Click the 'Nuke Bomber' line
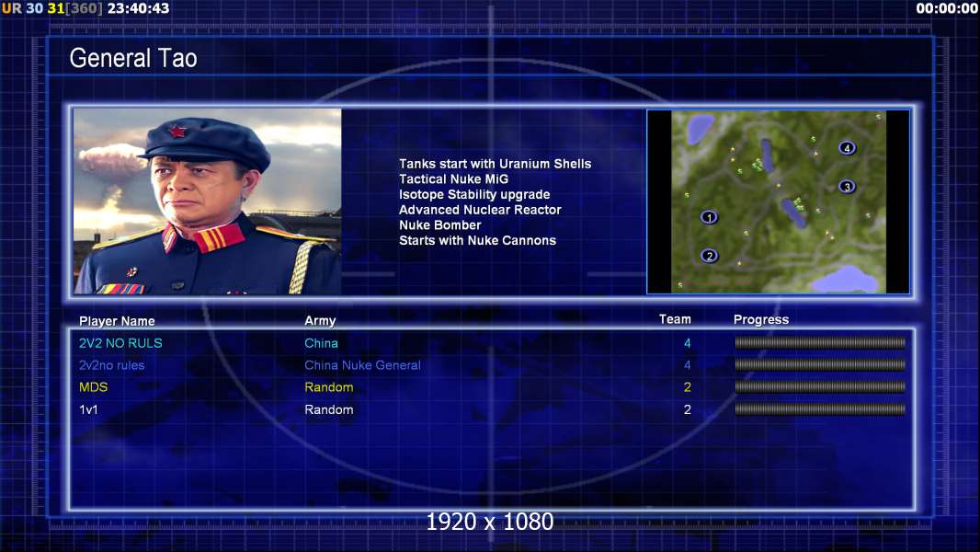Screen dimensions: 980x552 click(x=440, y=225)
